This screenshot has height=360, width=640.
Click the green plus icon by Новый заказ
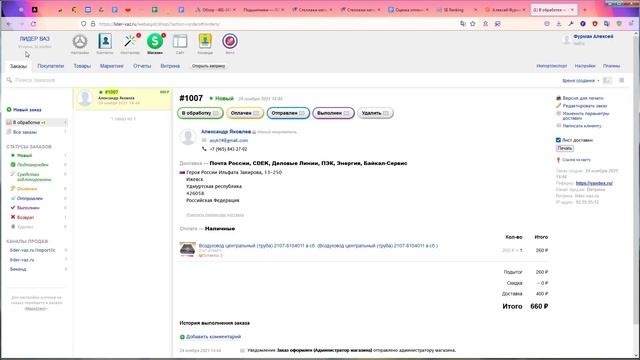click(9, 109)
